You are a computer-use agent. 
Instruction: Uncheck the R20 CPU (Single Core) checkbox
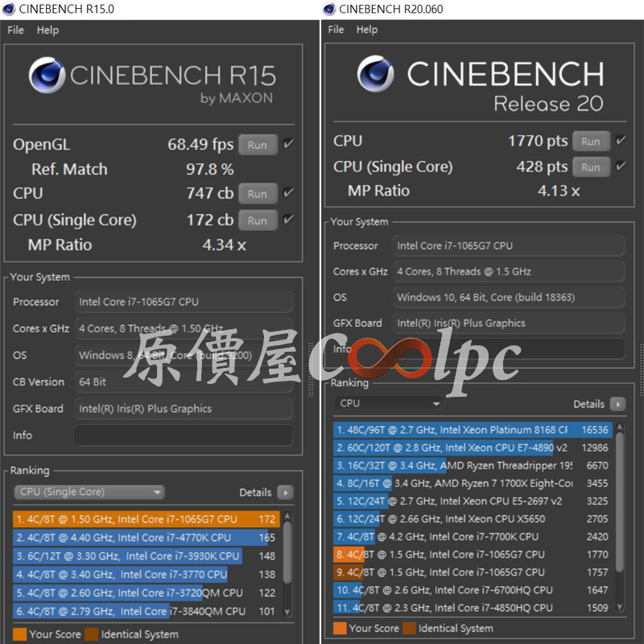pos(621,167)
